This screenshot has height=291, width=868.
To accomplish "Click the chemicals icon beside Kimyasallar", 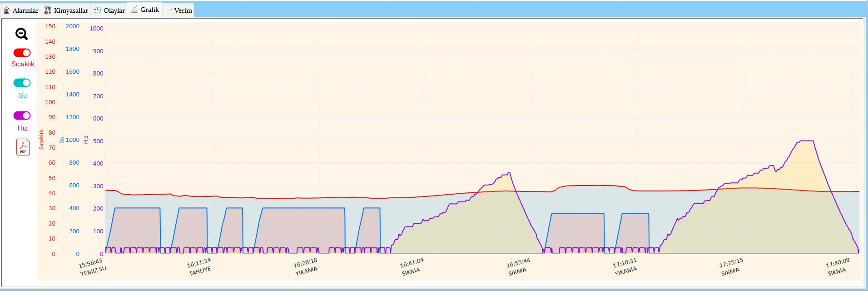I will 48,10.
